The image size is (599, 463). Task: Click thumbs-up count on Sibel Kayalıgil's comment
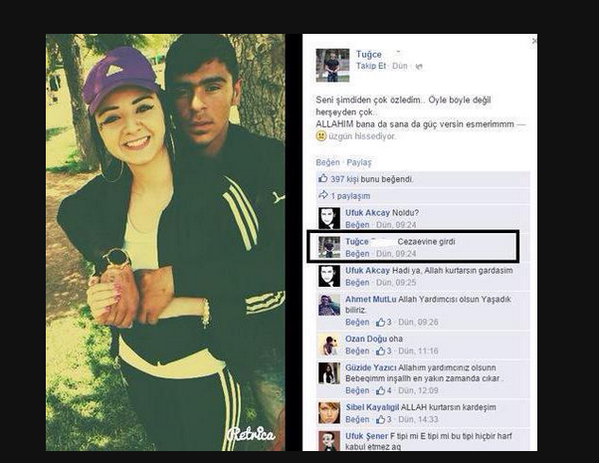coord(384,419)
